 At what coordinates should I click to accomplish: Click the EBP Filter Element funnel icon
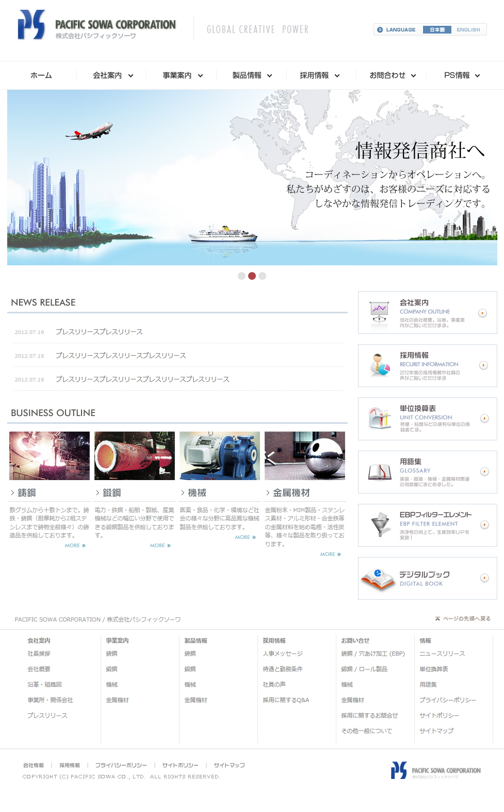[380, 524]
